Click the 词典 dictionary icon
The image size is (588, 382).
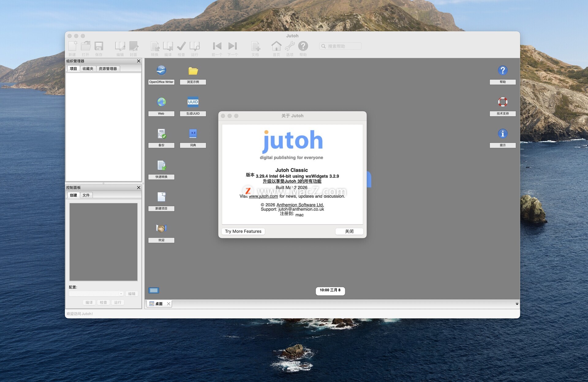tap(193, 134)
